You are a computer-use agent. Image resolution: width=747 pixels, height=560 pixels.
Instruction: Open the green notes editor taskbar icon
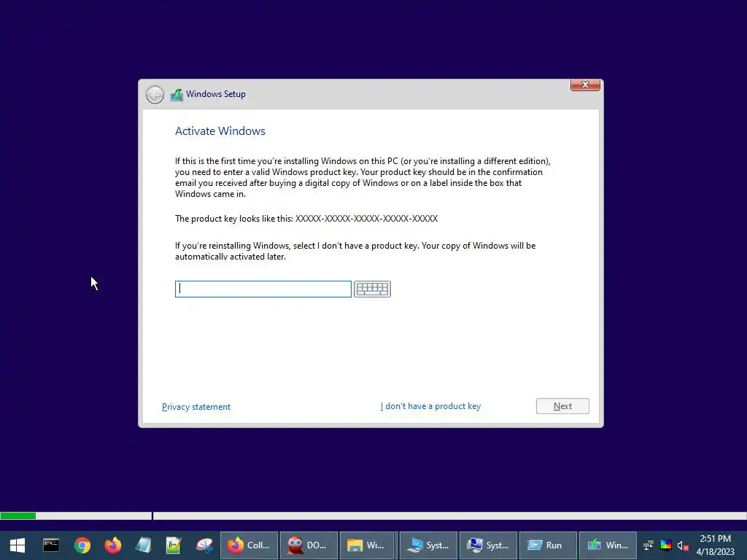click(174, 545)
